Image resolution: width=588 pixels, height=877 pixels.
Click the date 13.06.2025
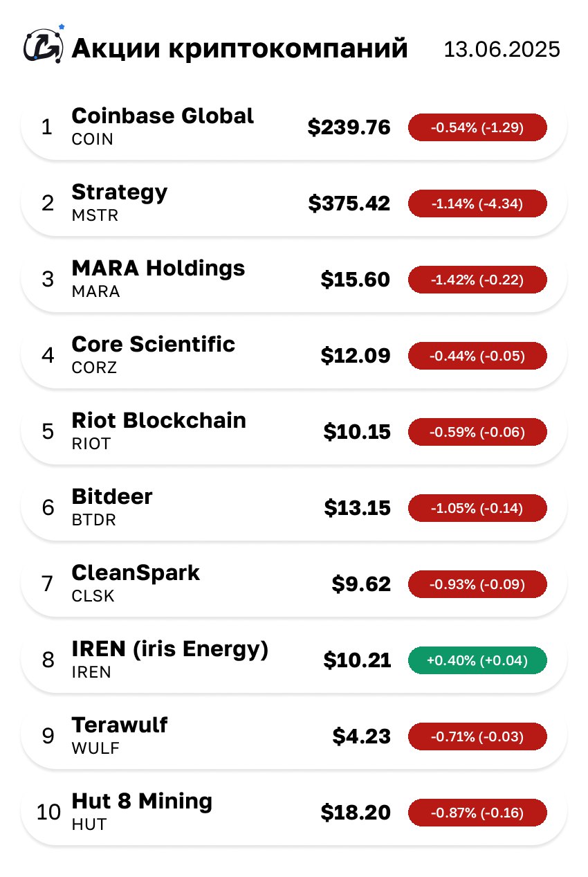click(502, 50)
